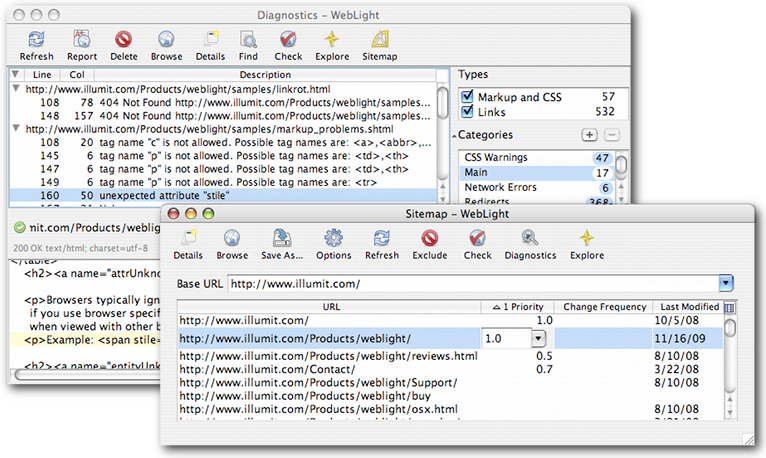Viewport: 766px width, 458px height.
Task: Select line 149 tag name "p" row
Action: pos(223,182)
